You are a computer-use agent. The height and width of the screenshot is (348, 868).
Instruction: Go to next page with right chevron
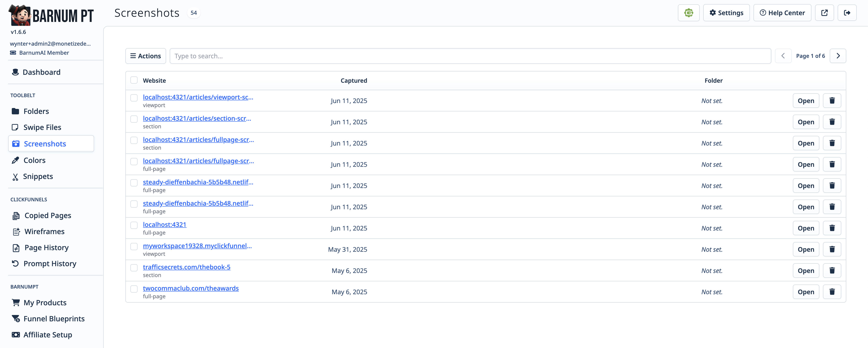[838, 56]
